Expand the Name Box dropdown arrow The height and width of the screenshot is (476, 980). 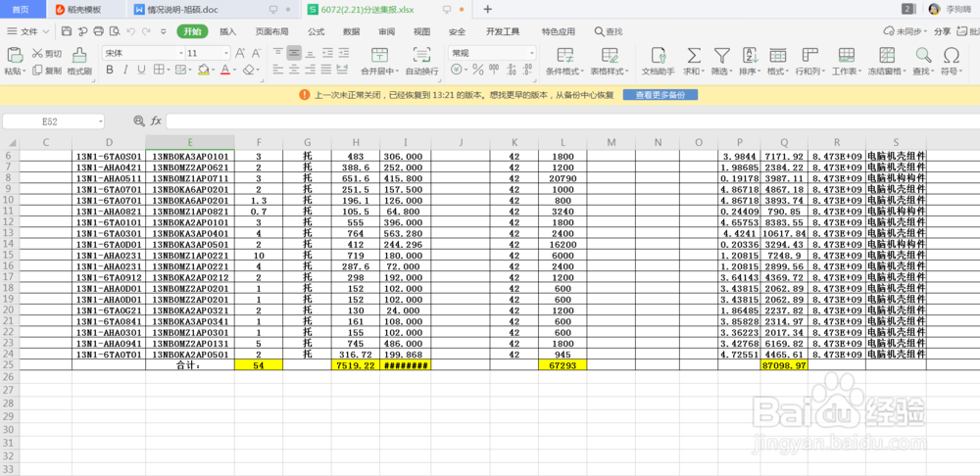[100, 121]
